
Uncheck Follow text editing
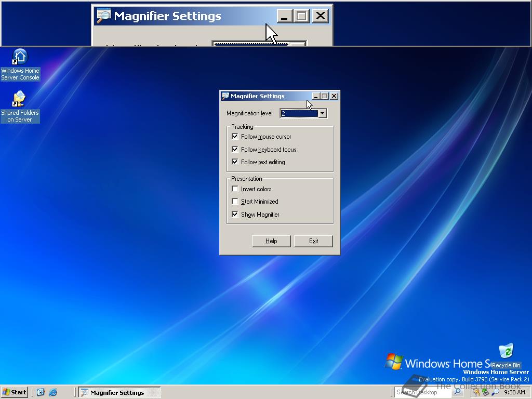235,162
